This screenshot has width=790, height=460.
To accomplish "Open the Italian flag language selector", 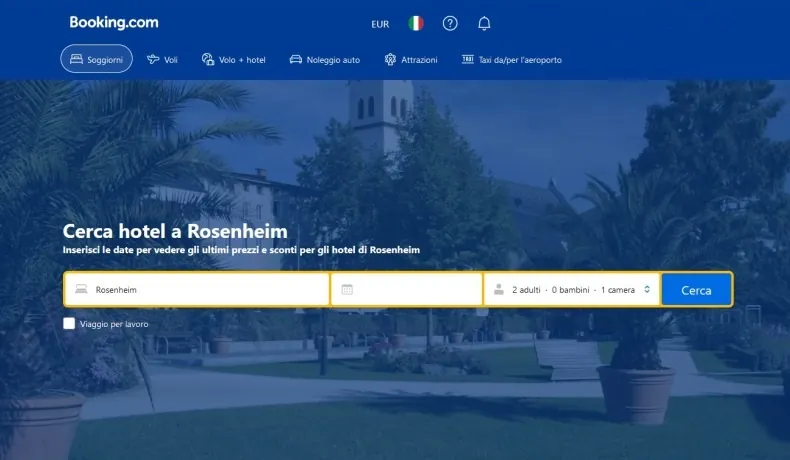I will pyautogui.click(x=416, y=23).
